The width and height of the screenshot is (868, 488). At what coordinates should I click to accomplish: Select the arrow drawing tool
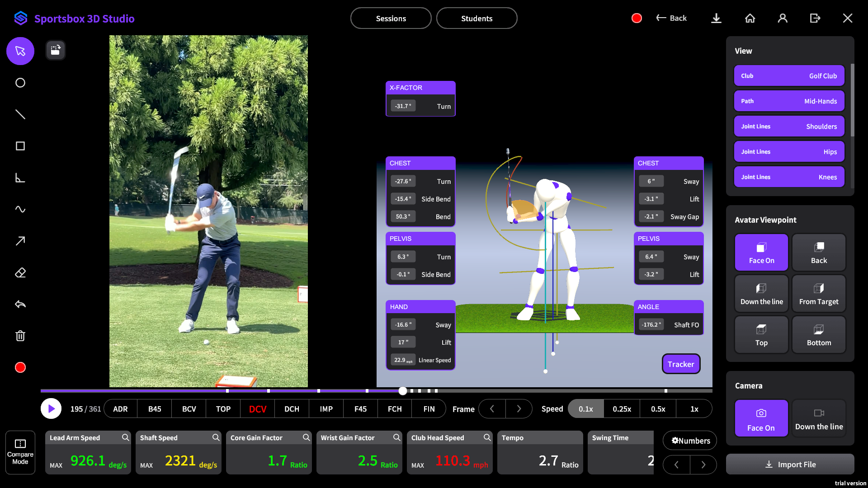click(20, 241)
